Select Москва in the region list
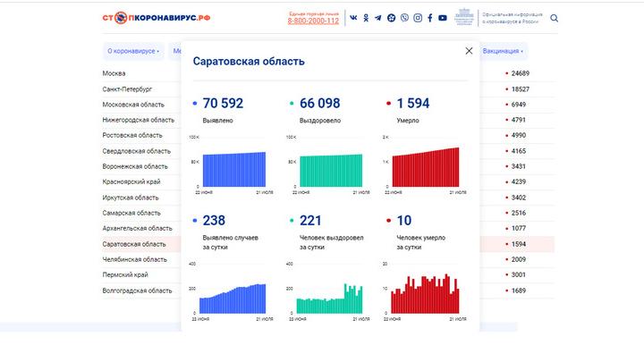The height and width of the screenshot is (362, 644). coord(114,73)
